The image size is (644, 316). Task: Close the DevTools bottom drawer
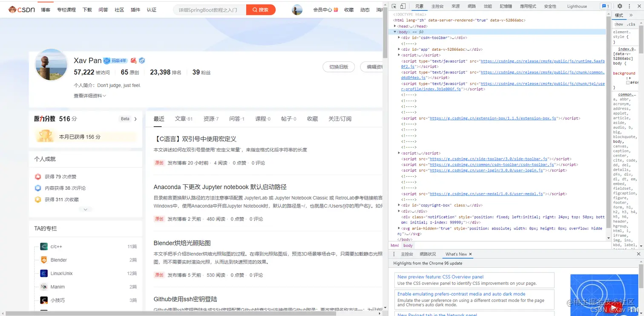638,254
